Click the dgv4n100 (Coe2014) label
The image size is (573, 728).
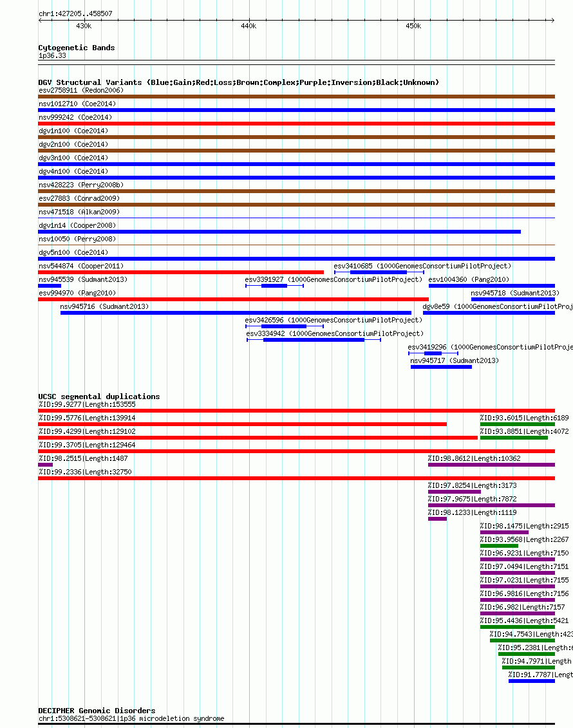(73, 171)
